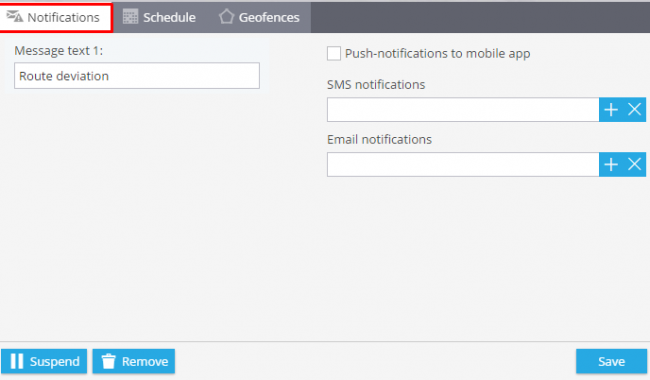Screen dimensions: 650x380
Task: Click the pentagon icon beside Geofences
Action: pos(227,17)
